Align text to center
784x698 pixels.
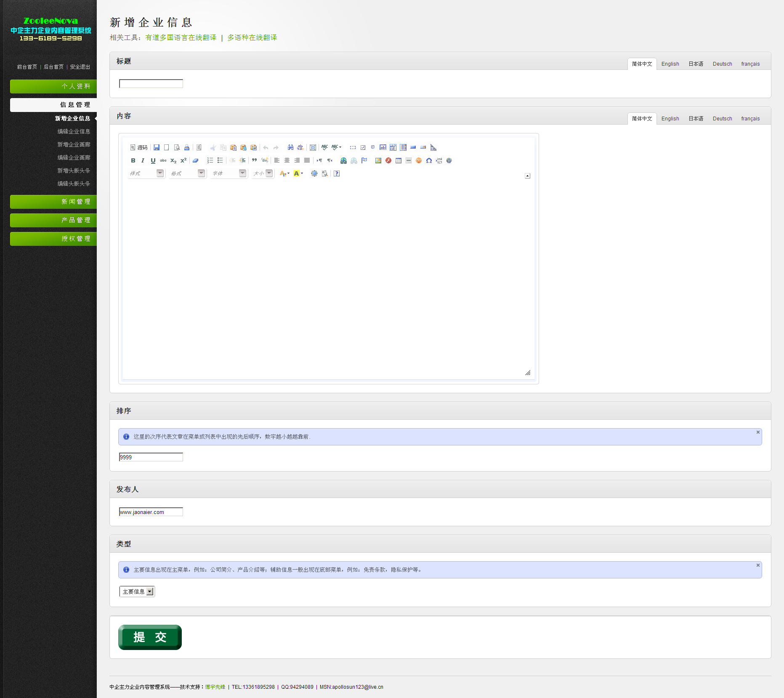coord(287,160)
